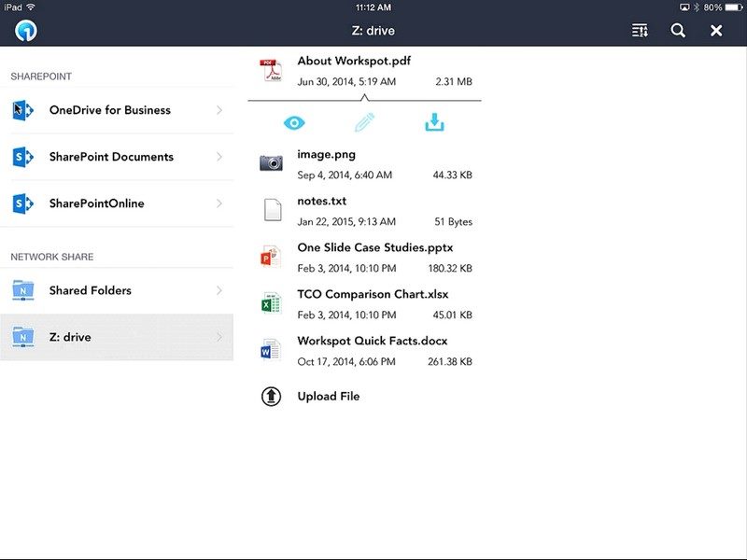The image size is (747, 560).
Task: Tap the Wi-Fi icon in status bar
Action: [31, 7]
